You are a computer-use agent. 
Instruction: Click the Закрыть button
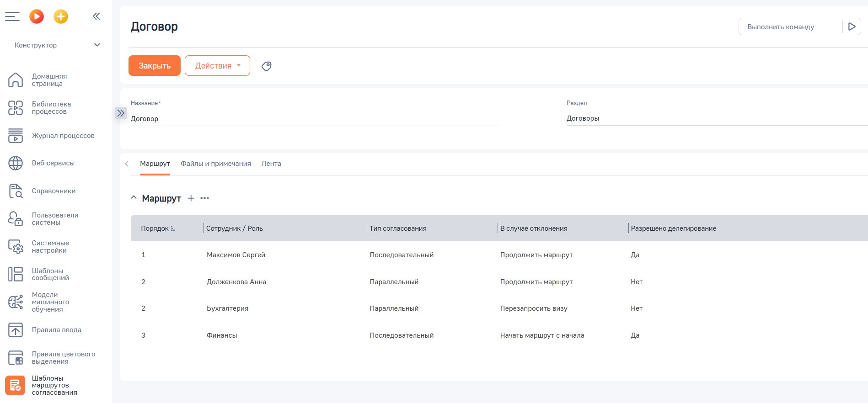154,66
